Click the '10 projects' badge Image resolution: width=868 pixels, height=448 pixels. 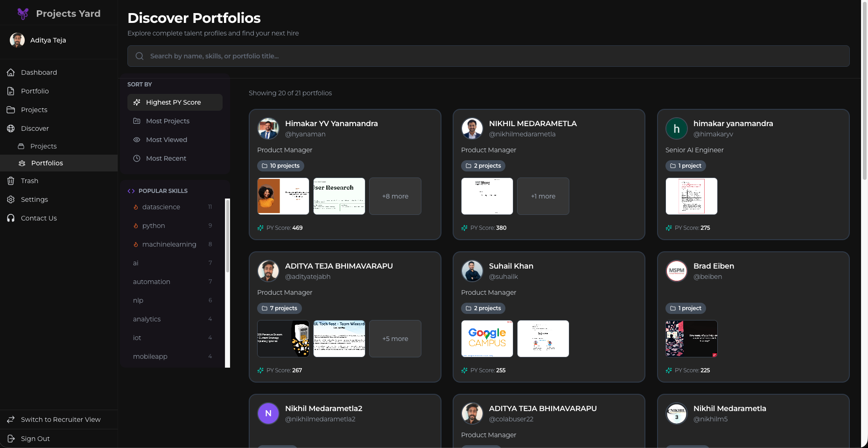coord(280,166)
